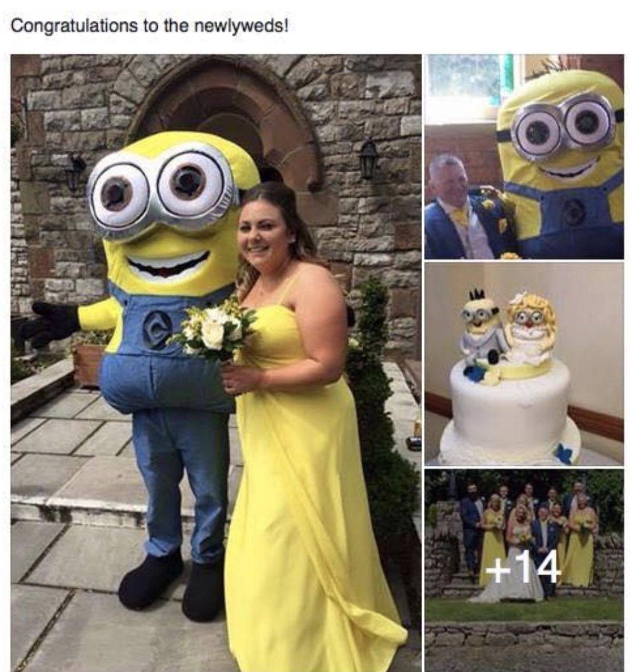Click the +14 overlay to view more photos
Image resolution: width=631 pixels, height=672 pixels.
pyautogui.click(x=520, y=567)
